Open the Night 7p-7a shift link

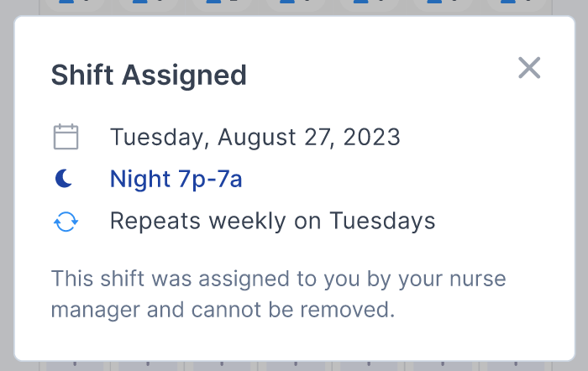click(176, 179)
